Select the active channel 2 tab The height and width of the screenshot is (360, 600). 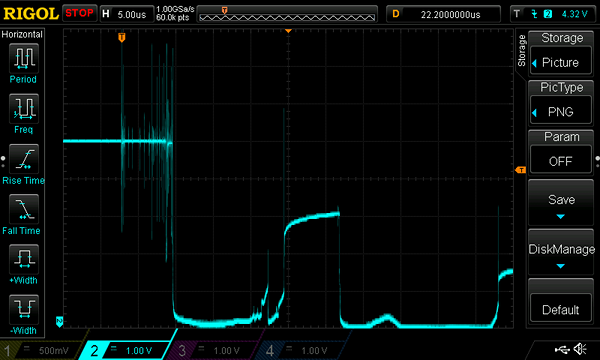[x=126, y=350]
